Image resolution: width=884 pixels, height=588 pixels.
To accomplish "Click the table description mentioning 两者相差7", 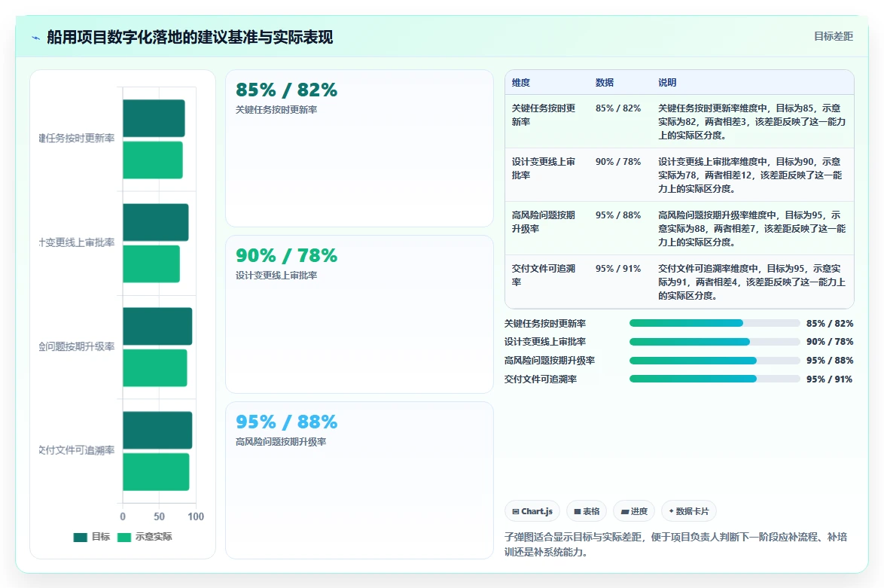I will point(751,229).
